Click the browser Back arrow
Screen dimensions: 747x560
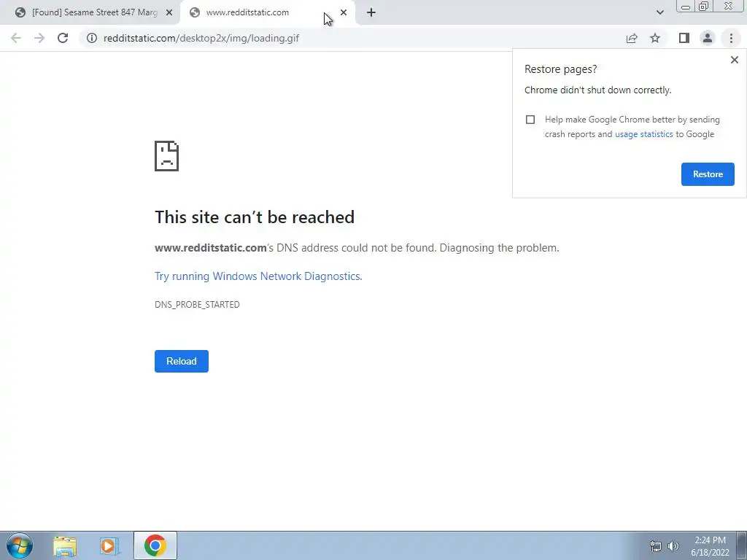pyautogui.click(x=16, y=38)
